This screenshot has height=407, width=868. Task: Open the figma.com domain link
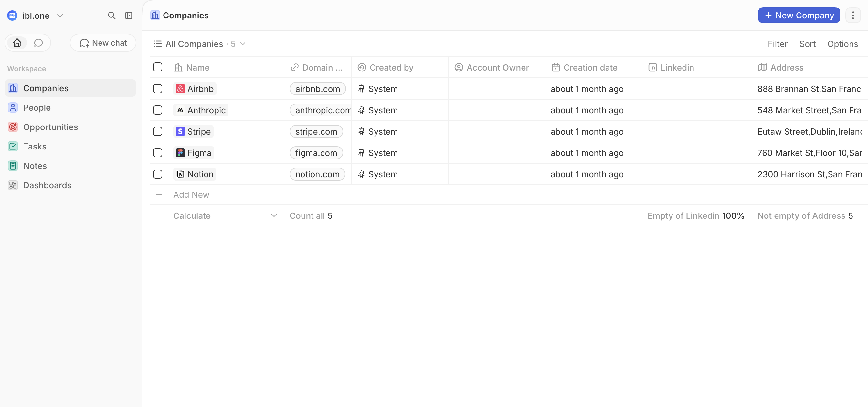click(x=316, y=153)
